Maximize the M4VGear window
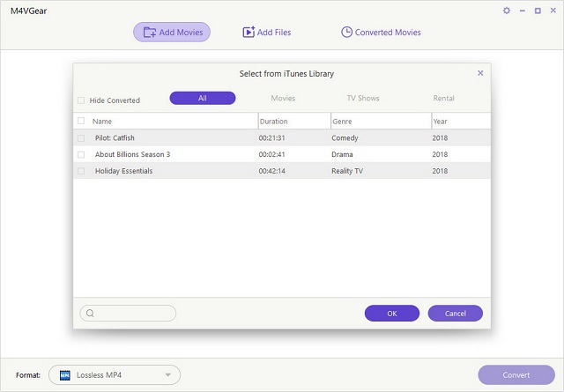This screenshot has width=564, height=392. 538,11
